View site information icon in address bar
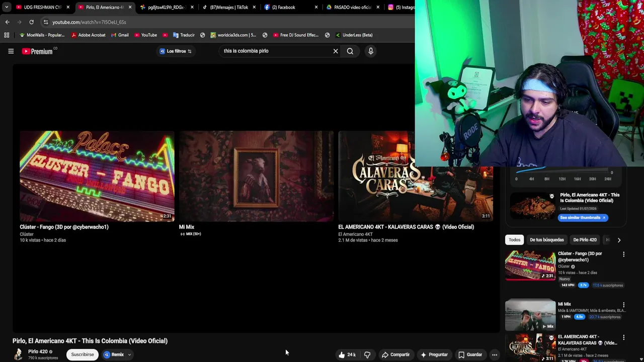 point(46,22)
